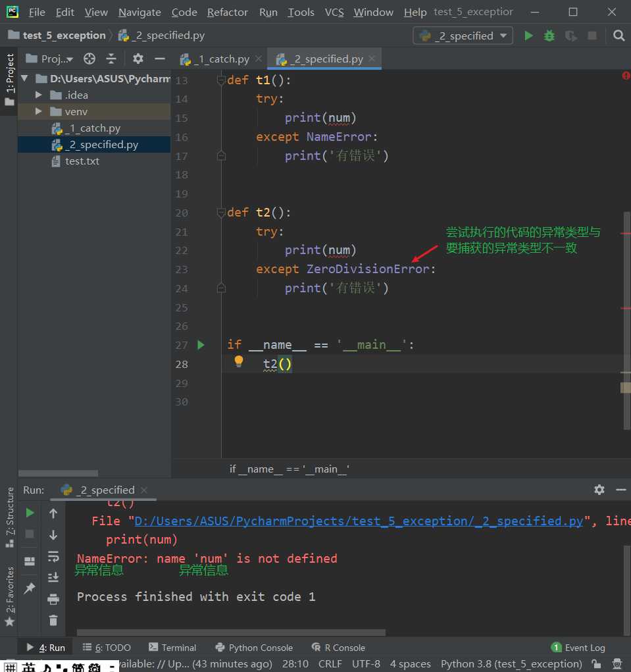Viewport: 631px width, 672px height.
Task: Minimize the Run panel with minus icon
Action: (620, 490)
